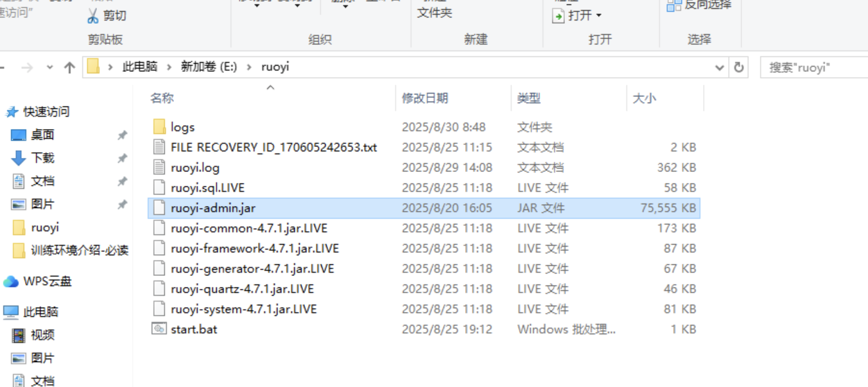Open the recent locations dropdown chevron
This screenshot has width=868, height=387.
tap(49, 67)
